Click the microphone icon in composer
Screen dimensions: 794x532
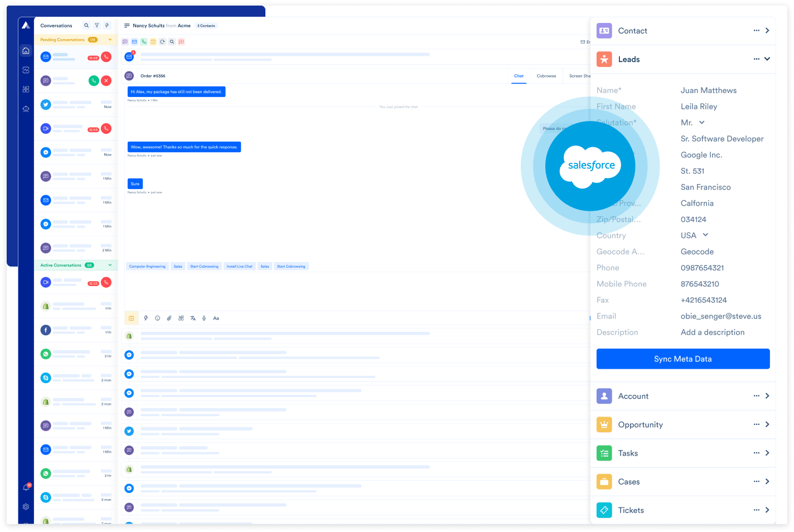click(x=204, y=318)
